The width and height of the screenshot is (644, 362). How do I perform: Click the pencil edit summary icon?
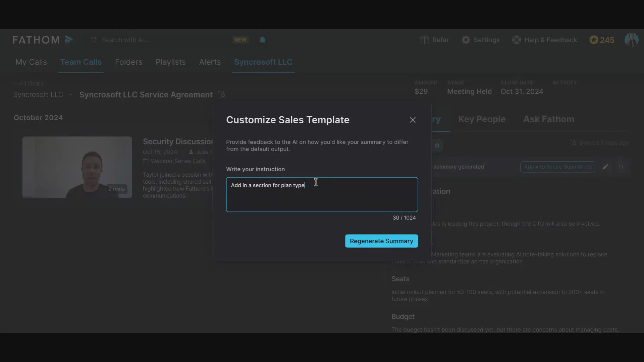point(605,167)
